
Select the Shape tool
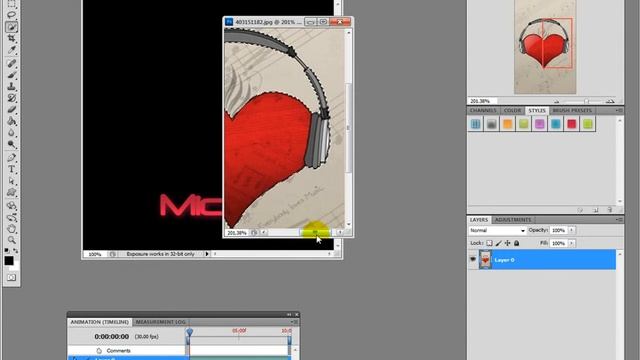point(11,192)
